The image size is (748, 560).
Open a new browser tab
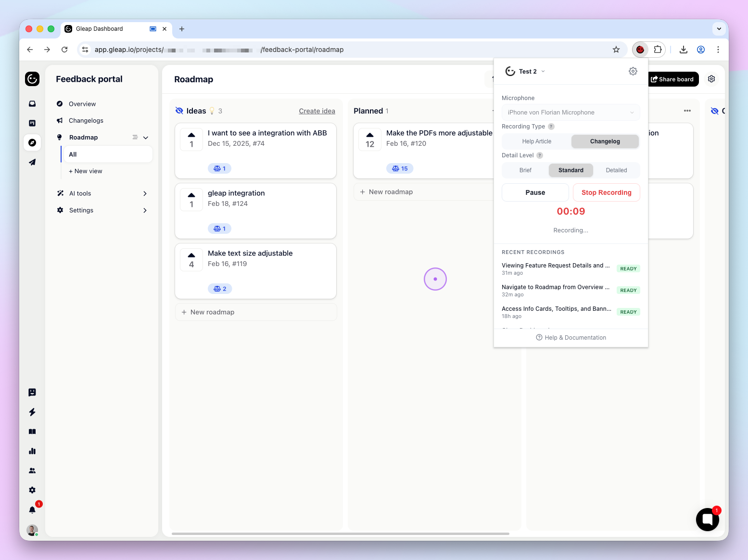pos(182,29)
